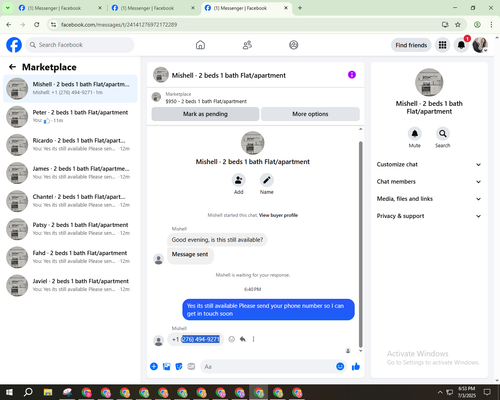500x400 pixels.
Task: Open conversation information purple icon
Action: (x=352, y=75)
